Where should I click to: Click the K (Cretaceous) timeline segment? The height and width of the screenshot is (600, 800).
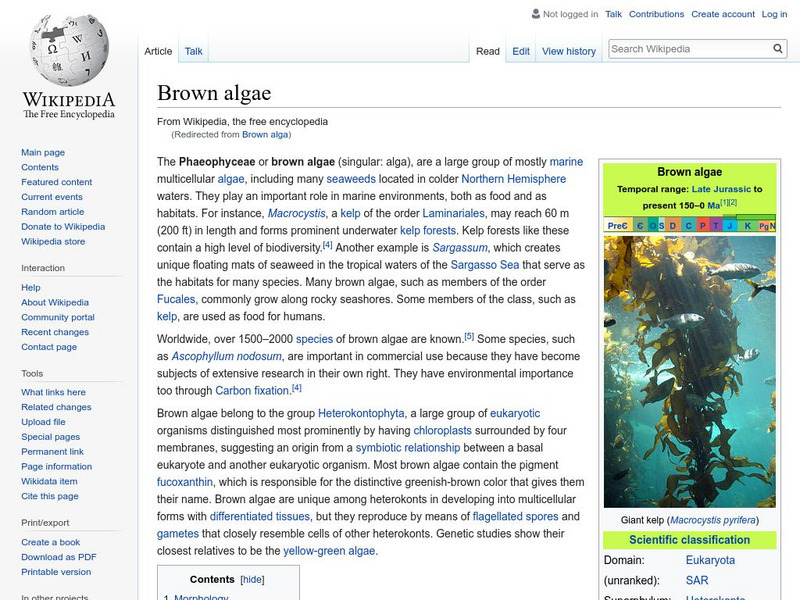(747, 226)
